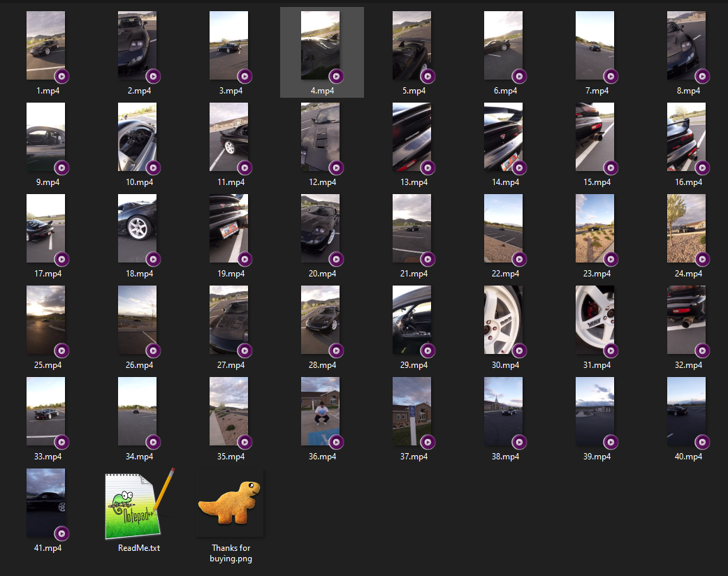This screenshot has width=728, height=576.
Task: Select the 29.mp4 open door thumbnail
Action: [x=412, y=319]
